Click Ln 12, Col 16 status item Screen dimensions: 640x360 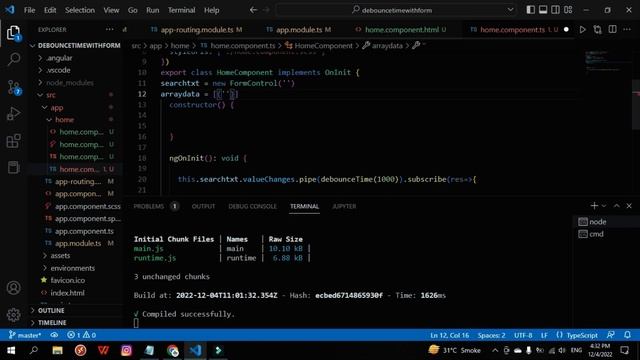pyautogui.click(x=449, y=335)
